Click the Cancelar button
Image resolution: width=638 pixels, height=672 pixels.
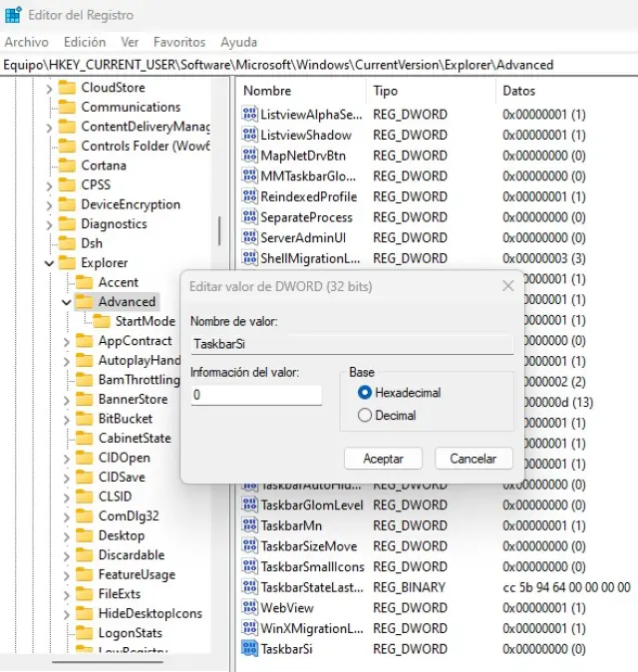(x=474, y=459)
